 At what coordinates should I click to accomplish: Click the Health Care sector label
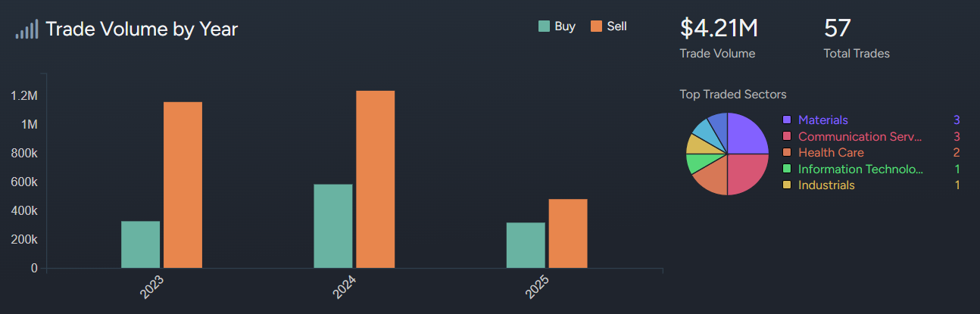tap(831, 153)
